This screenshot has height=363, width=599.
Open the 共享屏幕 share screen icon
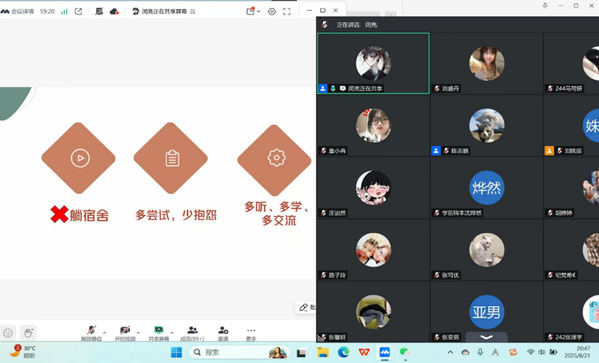coord(159,333)
